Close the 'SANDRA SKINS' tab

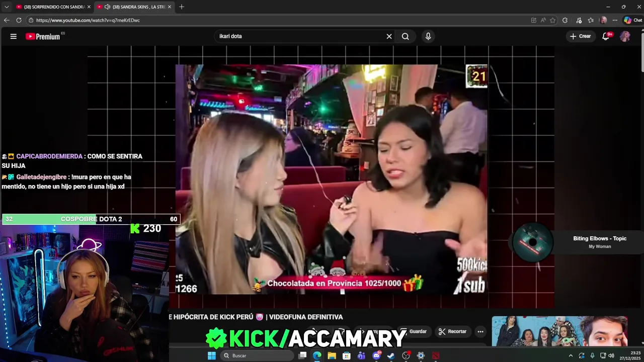coord(170,7)
